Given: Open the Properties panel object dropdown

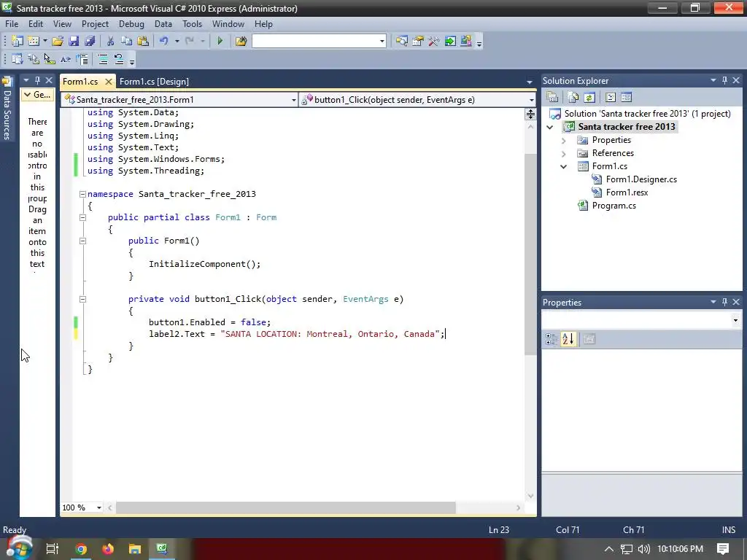Looking at the screenshot, I should [735, 321].
